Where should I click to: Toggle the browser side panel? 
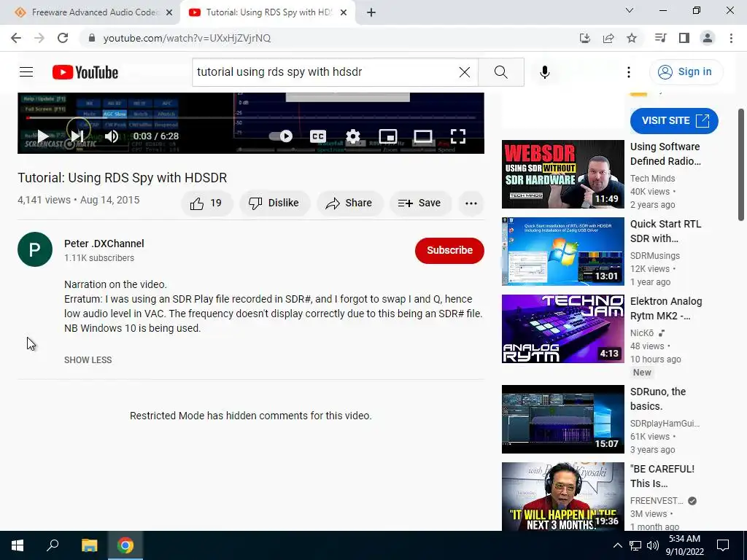[x=684, y=38]
